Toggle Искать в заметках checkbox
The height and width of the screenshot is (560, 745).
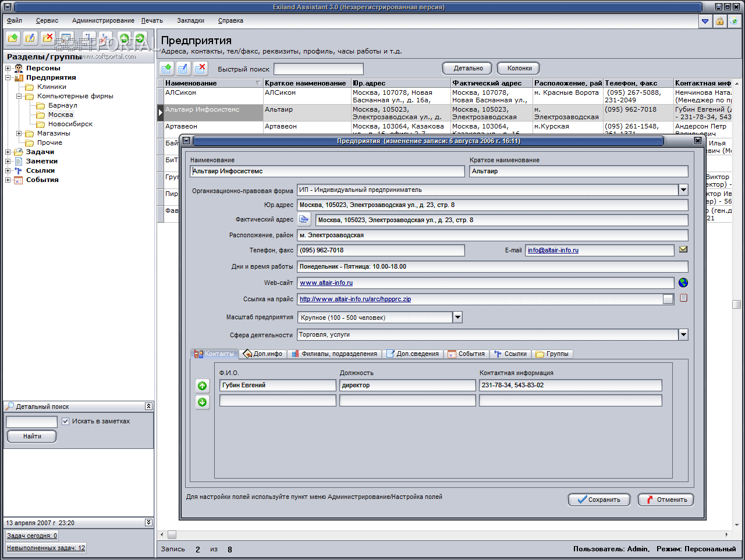click(x=65, y=421)
